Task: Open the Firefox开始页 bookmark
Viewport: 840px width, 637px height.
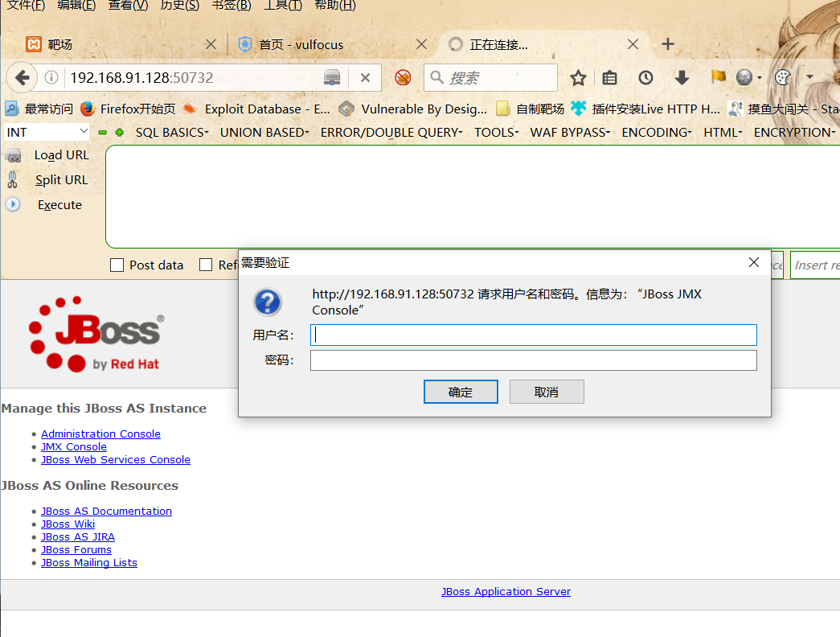Action: 128,109
